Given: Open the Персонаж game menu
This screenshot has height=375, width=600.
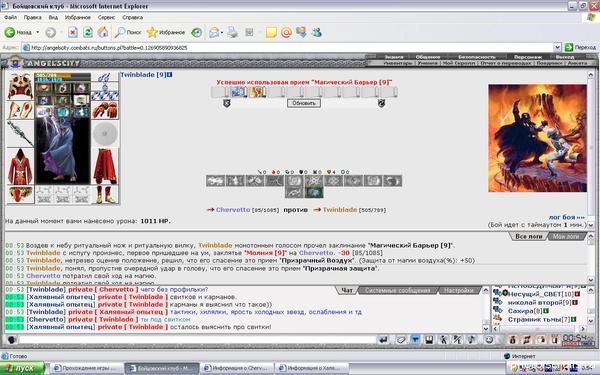Looking at the screenshot, I should pos(528,57).
